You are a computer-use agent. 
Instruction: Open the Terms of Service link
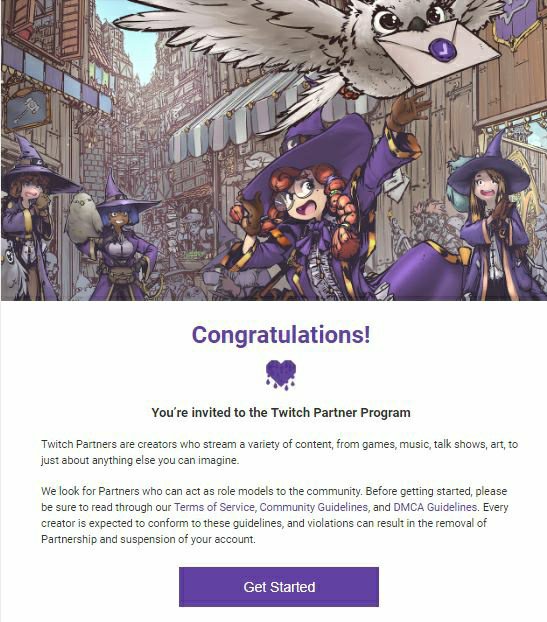(x=214, y=507)
